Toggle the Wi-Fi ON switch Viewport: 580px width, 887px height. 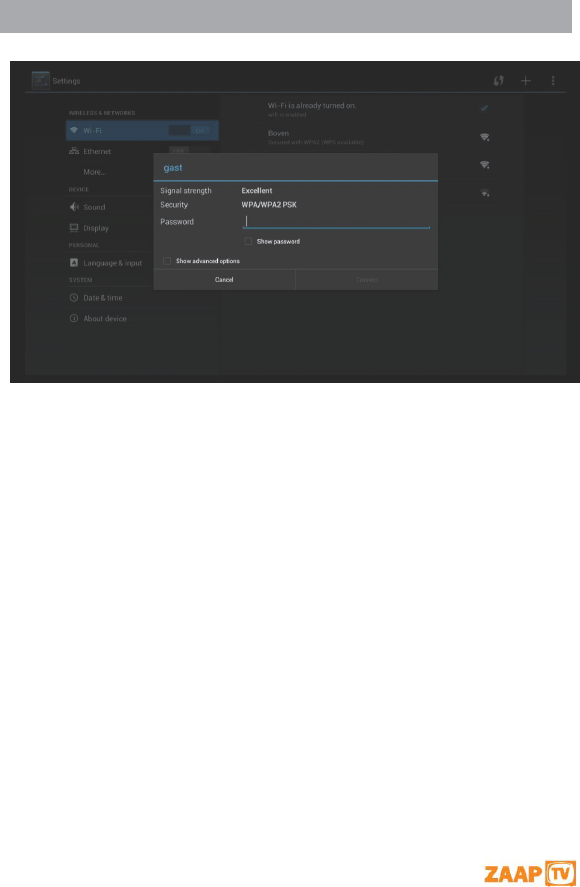(x=189, y=131)
